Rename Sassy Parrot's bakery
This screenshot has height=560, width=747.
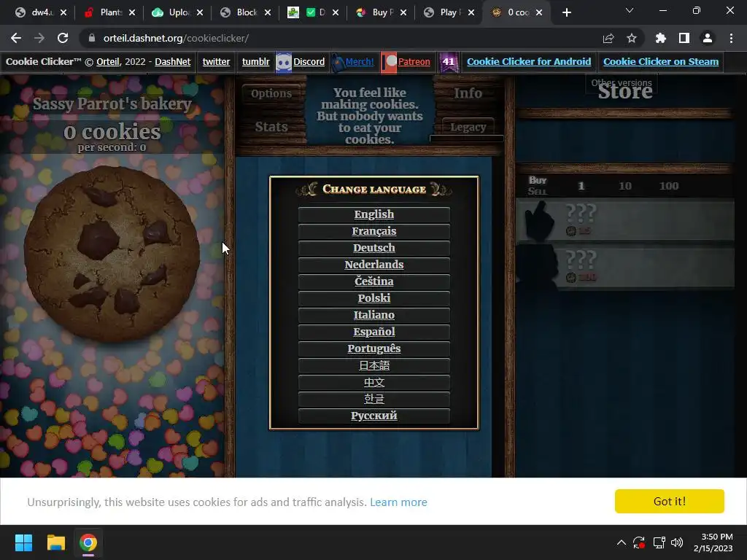pos(112,104)
